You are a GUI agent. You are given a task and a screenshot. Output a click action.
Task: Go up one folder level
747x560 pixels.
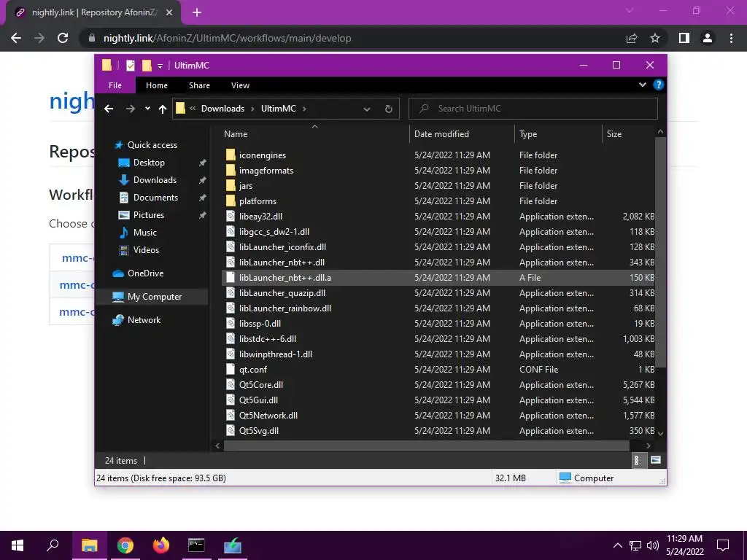[163, 109]
